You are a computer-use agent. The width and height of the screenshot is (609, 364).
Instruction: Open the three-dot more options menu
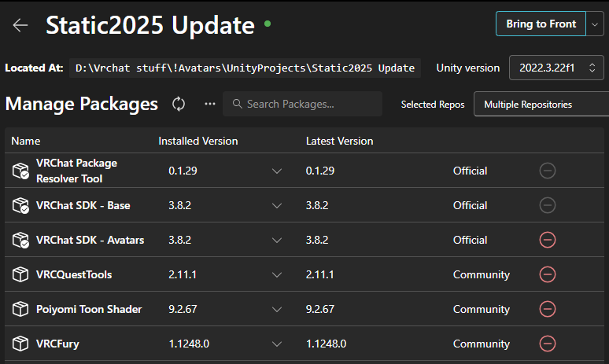coord(209,104)
